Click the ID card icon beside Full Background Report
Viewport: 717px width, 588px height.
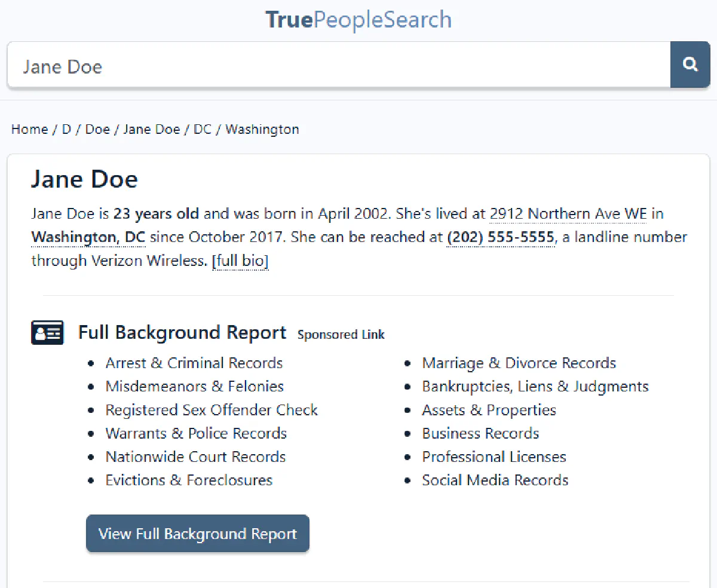pos(47,332)
